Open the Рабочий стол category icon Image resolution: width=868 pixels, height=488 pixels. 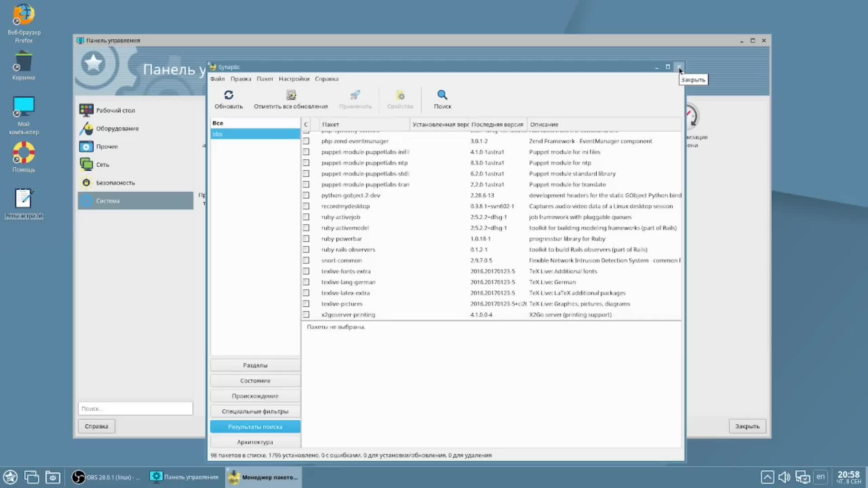86,110
